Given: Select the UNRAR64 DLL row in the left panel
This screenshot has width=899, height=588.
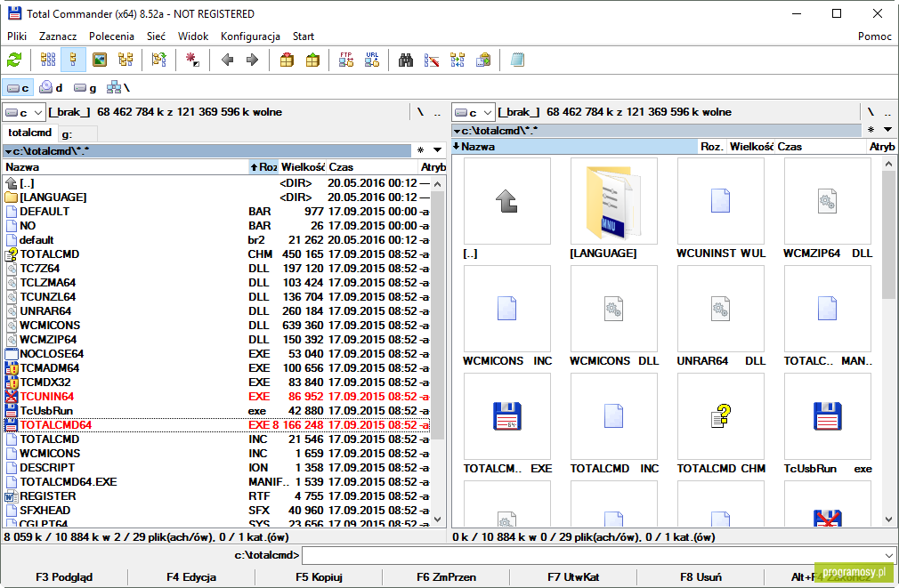Looking at the screenshot, I should [x=216, y=311].
